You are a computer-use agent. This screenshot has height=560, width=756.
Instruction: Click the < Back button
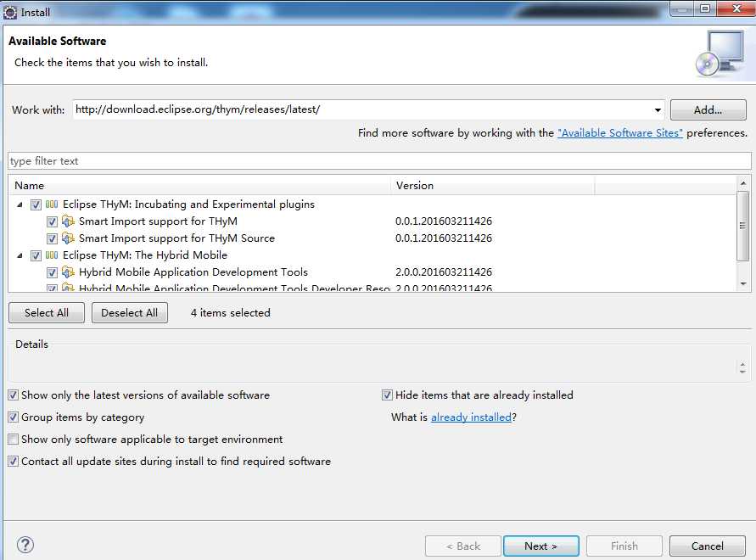coord(463,546)
